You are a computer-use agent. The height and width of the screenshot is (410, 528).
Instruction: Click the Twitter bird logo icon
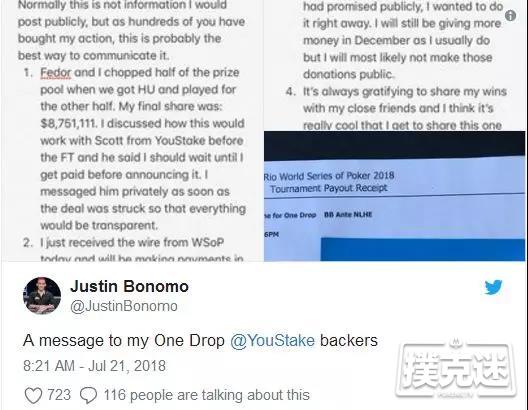[x=493, y=287]
